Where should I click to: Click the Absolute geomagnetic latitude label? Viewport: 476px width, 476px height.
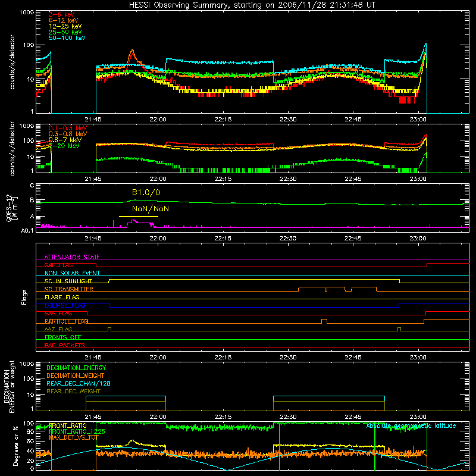(x=411, y=425)
